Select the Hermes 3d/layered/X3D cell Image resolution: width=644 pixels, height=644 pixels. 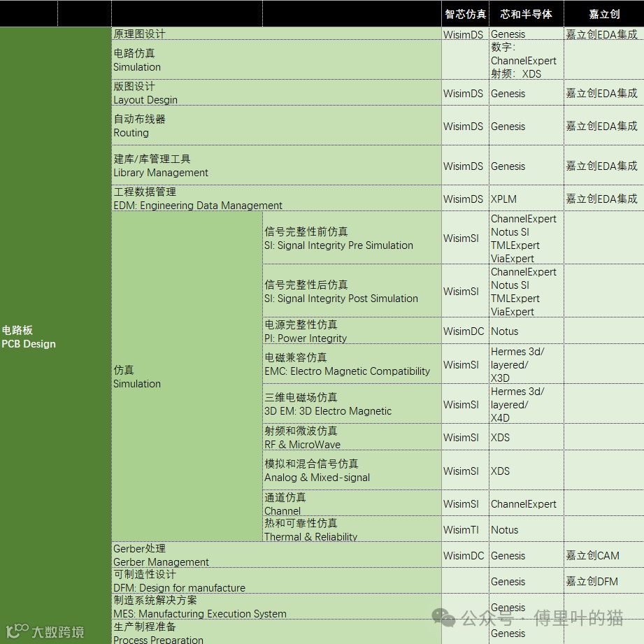coord(526,364)
